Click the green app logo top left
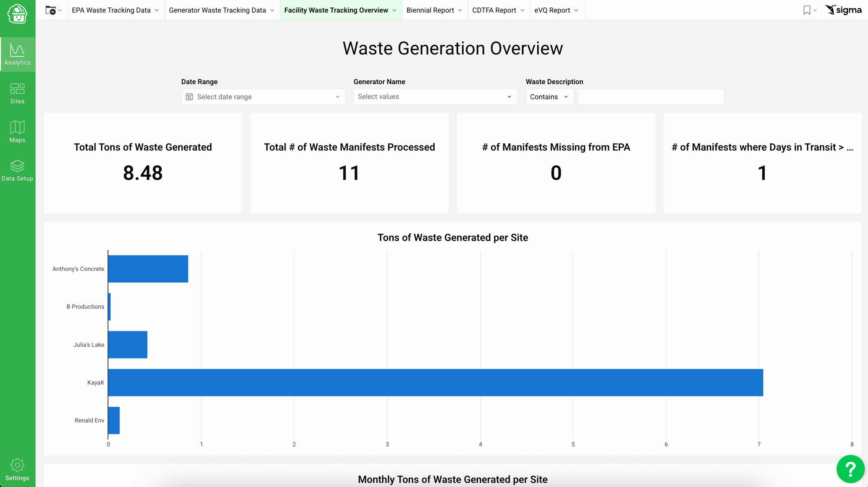This screenshot has width=868, height=487. 17,15
